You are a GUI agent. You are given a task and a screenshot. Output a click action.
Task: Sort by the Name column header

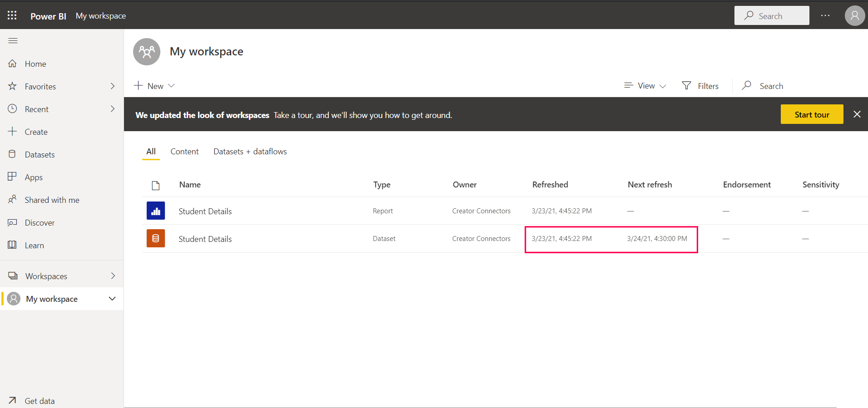(190, 185)
